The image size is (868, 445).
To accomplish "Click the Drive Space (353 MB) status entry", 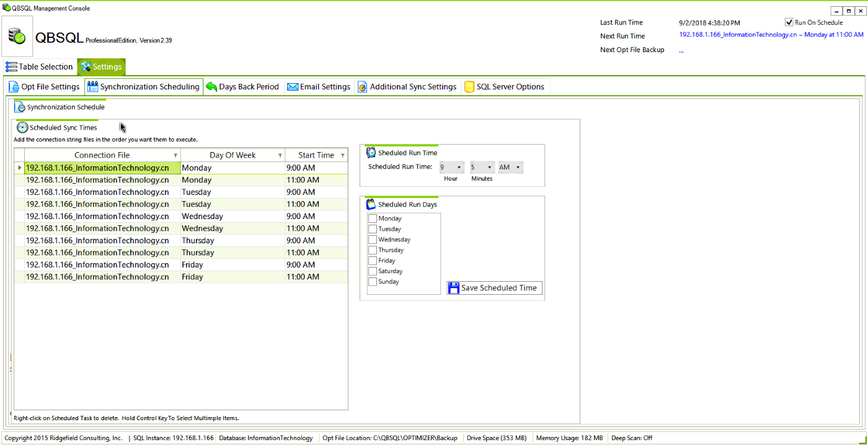I will [x=497, y=438].
